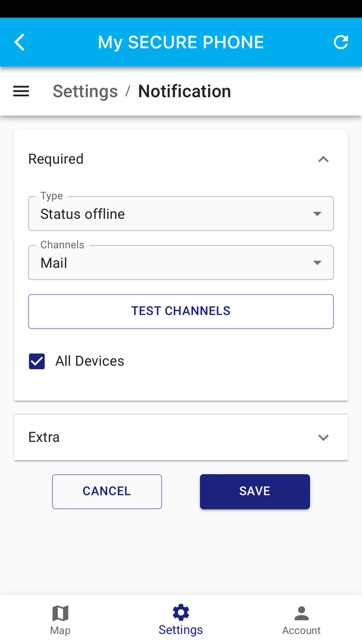Screen dimensions: 362x644
Task: Uncheck the All Devices checkbox
Action: [x=36, y=361]
